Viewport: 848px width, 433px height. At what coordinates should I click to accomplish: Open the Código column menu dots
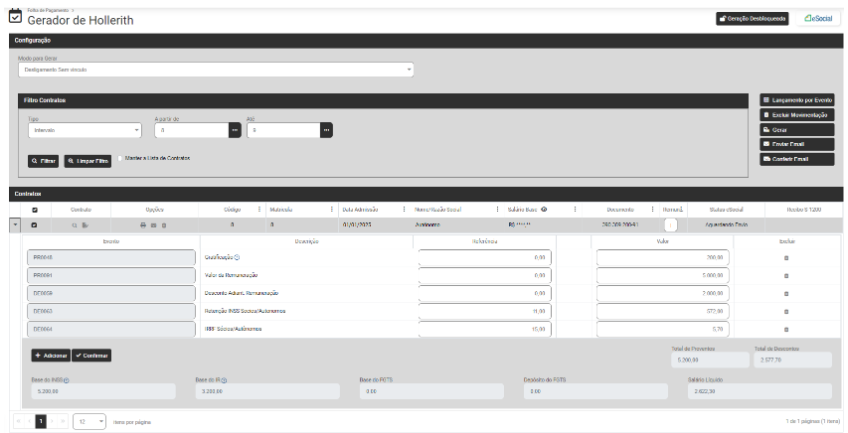pyautogui.click(x=259, y=210)
